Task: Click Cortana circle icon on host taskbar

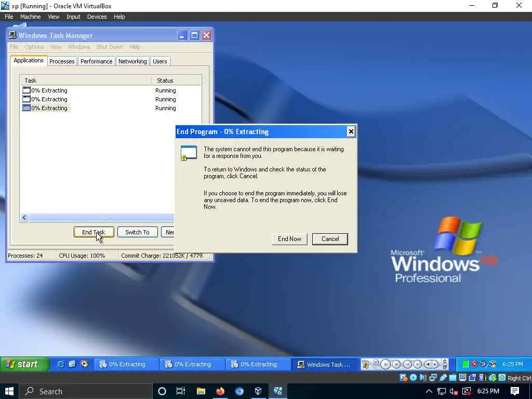Action: pos(162,391)
